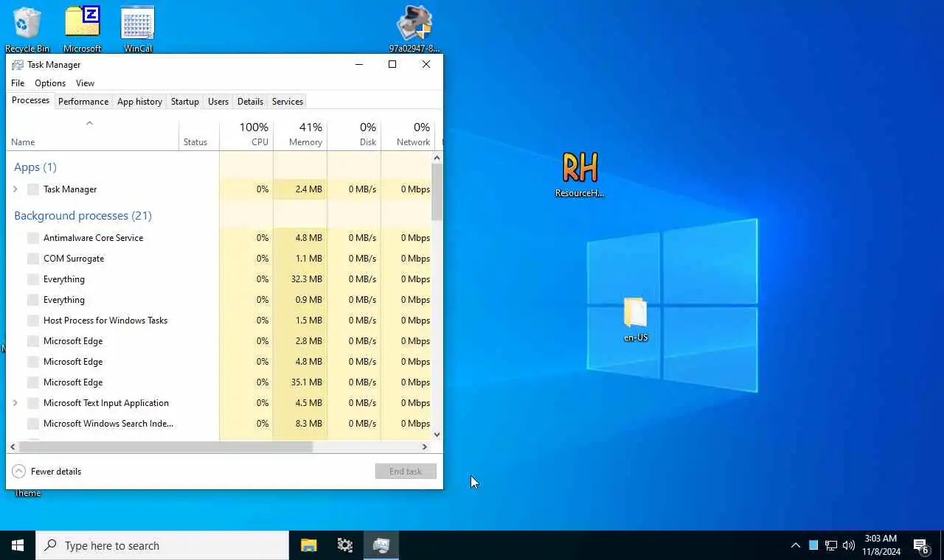The image size is (944, 560).
Task: Click the clock showing 3:03 AM
Action: click(881, 545)
